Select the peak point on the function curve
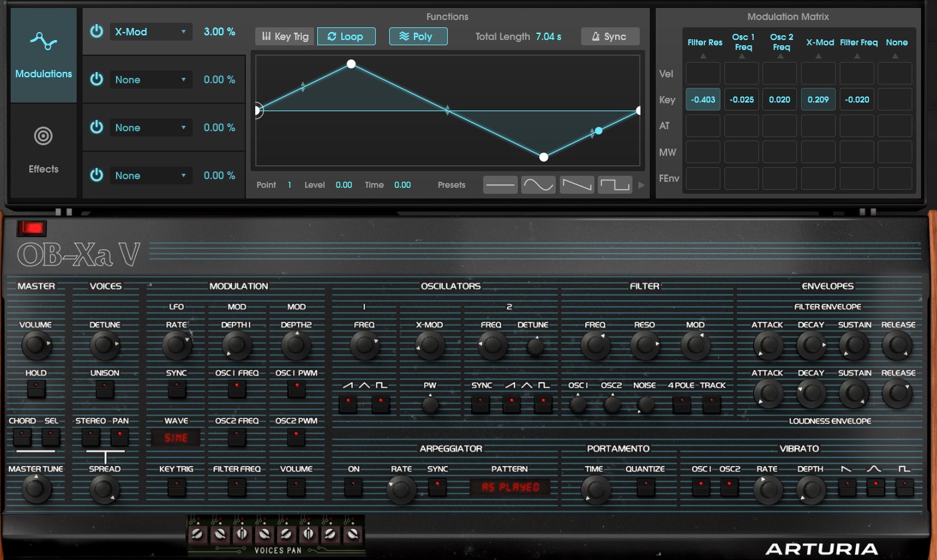This screenshot has height=560, width=937. click(351, 64)
